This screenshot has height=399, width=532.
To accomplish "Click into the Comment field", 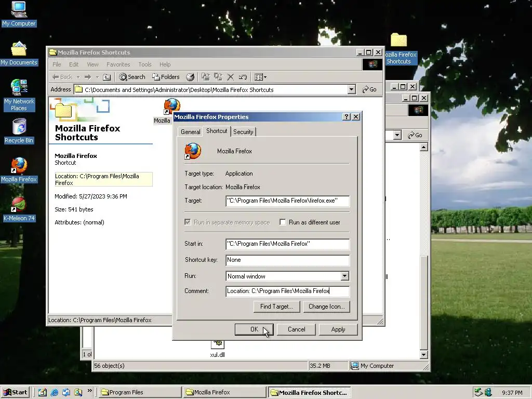I will point(287,291).
